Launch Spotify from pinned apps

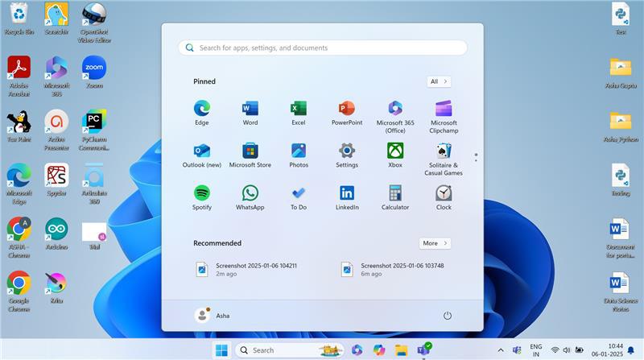[202, 197]
